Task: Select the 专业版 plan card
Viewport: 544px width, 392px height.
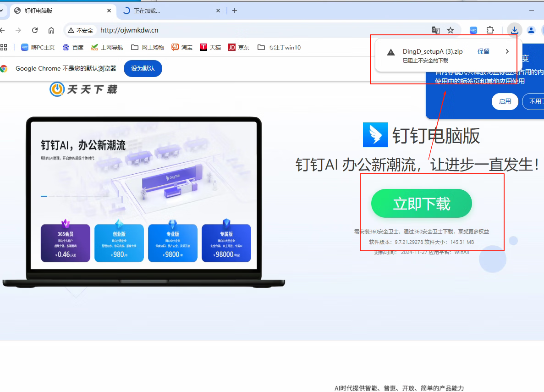Action: tap(173, 243)
